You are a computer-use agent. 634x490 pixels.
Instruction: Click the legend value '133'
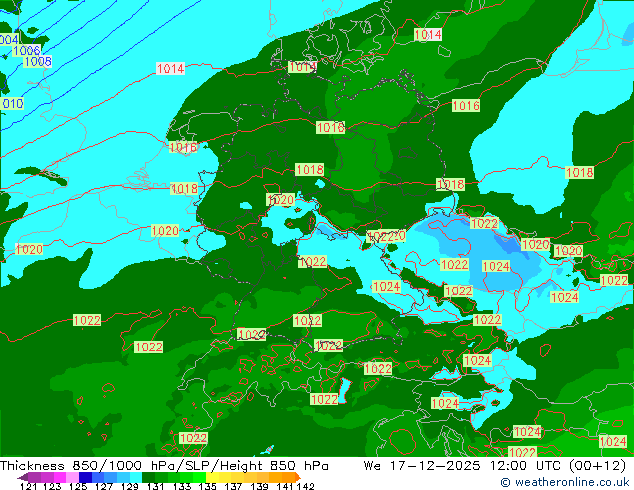[x=182, y=486]
